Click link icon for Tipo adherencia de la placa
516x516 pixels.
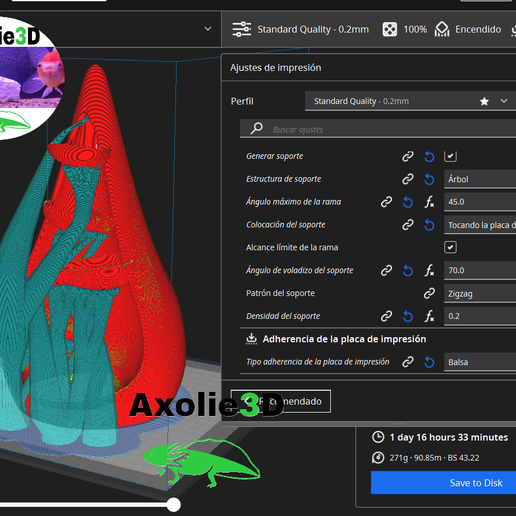point(408,362)
